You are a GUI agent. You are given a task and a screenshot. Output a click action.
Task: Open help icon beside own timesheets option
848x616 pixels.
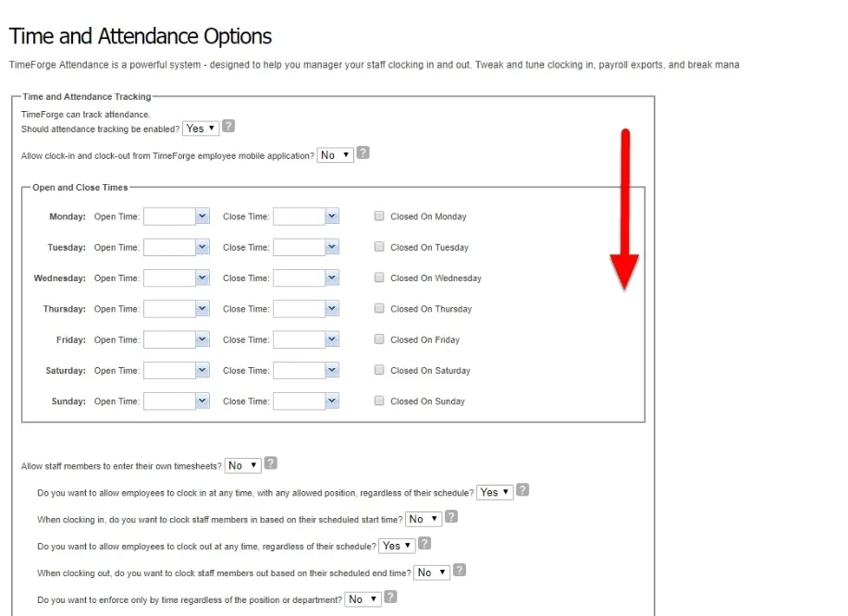click(271, 463)
